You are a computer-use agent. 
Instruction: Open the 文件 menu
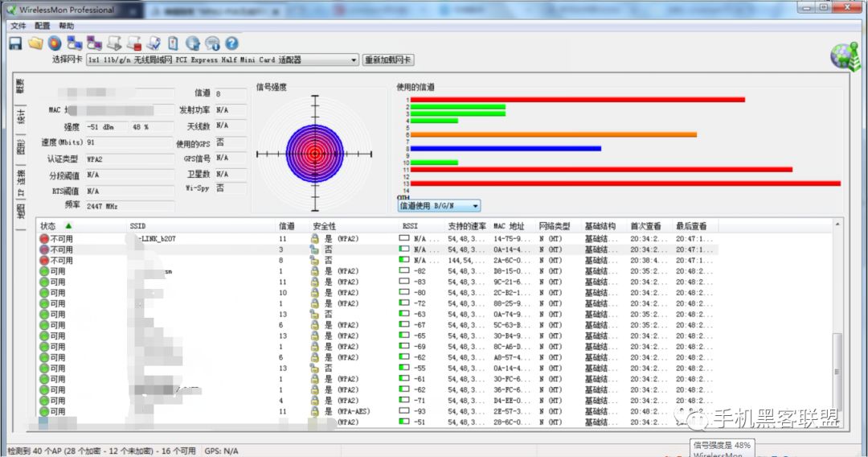tap(18, 26)
